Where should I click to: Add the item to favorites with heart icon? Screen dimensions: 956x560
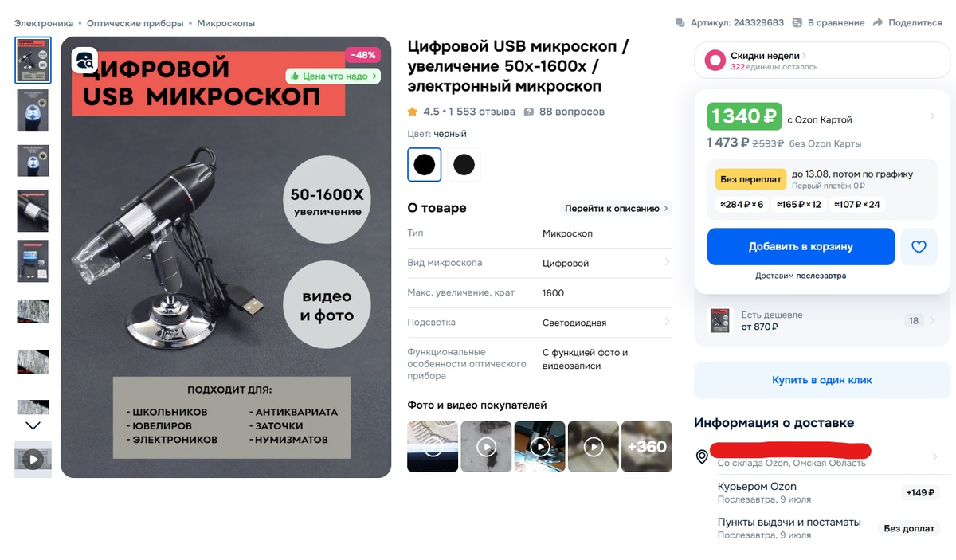click(919, 247)
